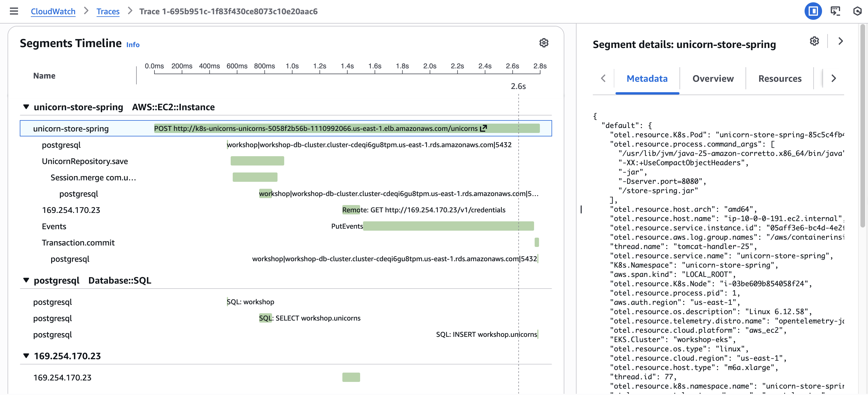The width and height of the screenshot is (868, 395).
Task: Collapse the unicorn-store-spring segment group
Action: 26,106
